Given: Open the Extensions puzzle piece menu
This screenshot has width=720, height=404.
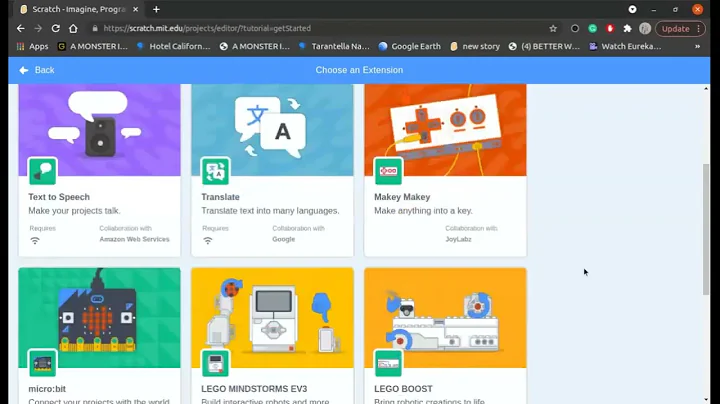Looking at the screenshot, I should coord(627,28).
